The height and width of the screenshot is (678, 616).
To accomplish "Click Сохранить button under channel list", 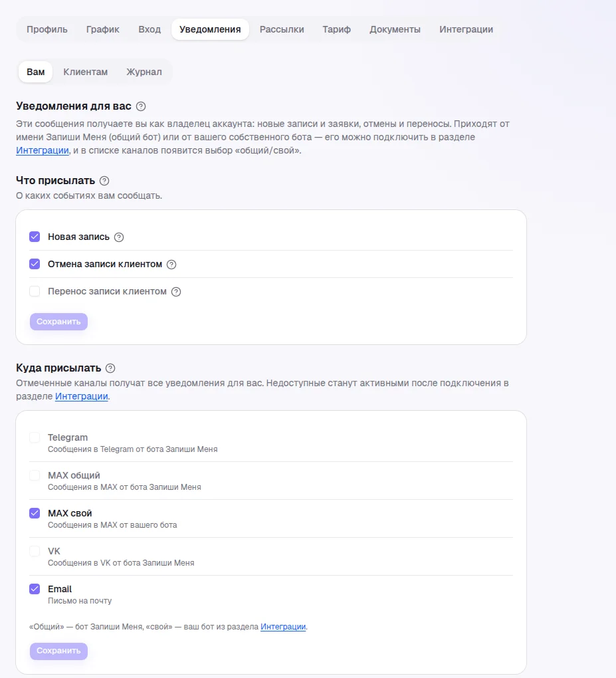I will coord(58,651).
